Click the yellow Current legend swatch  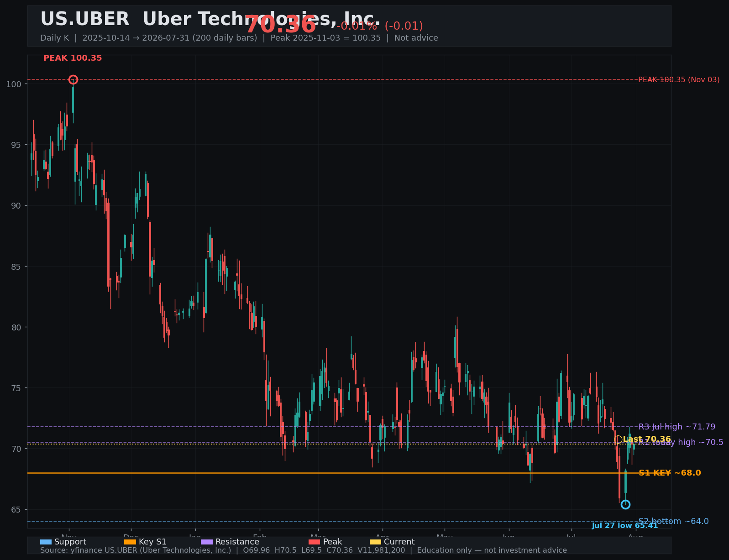click(x=375, y=542)
